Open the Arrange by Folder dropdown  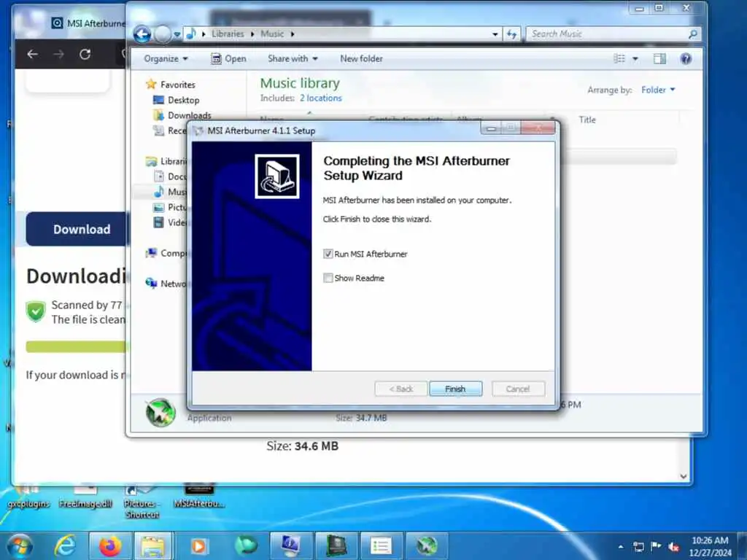[658, 90]
